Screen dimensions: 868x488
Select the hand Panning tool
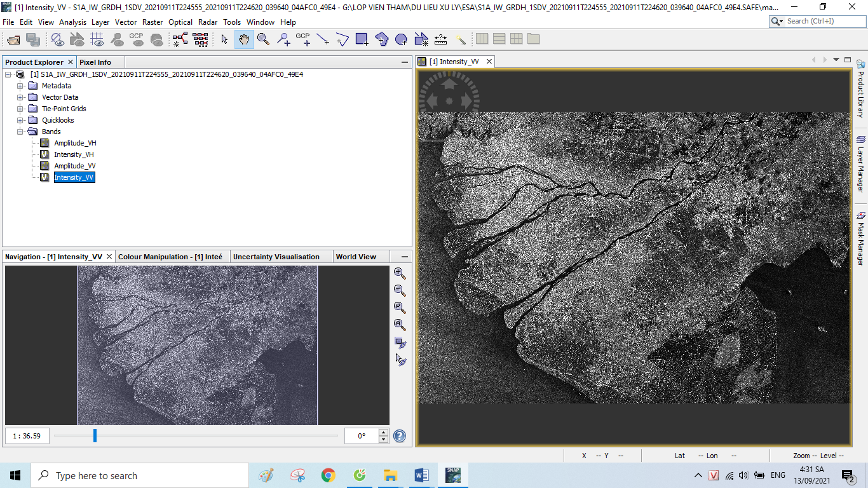pyautogui.click(x=244, y=39)
